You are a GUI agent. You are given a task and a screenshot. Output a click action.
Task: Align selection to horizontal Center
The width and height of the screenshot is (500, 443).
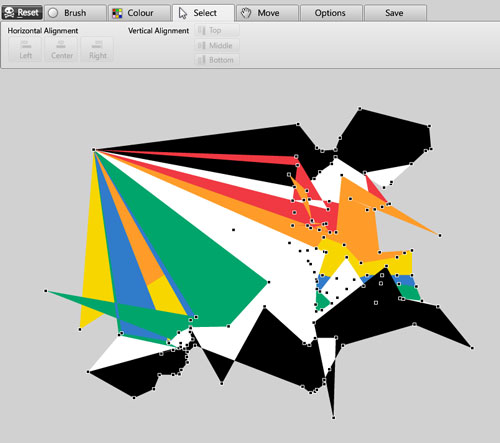(x=61, y=49)
